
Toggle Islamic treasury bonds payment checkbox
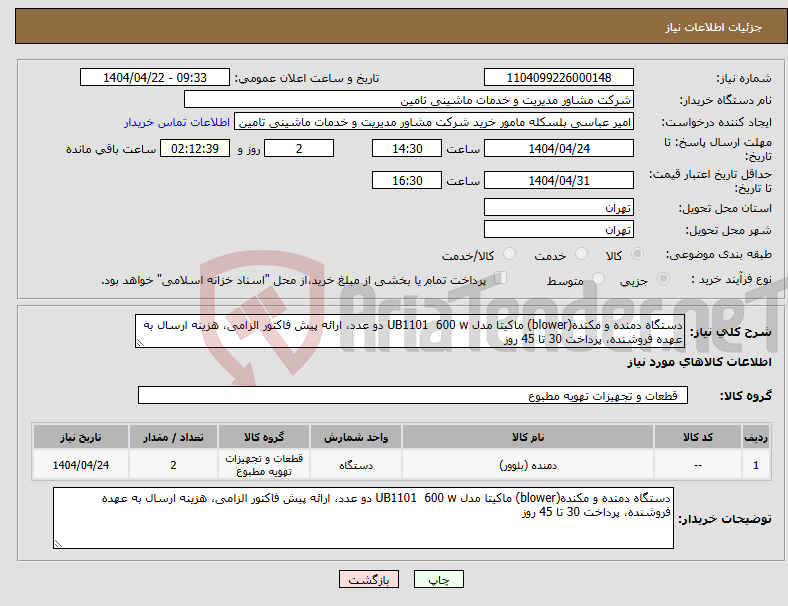pos(501,278)
